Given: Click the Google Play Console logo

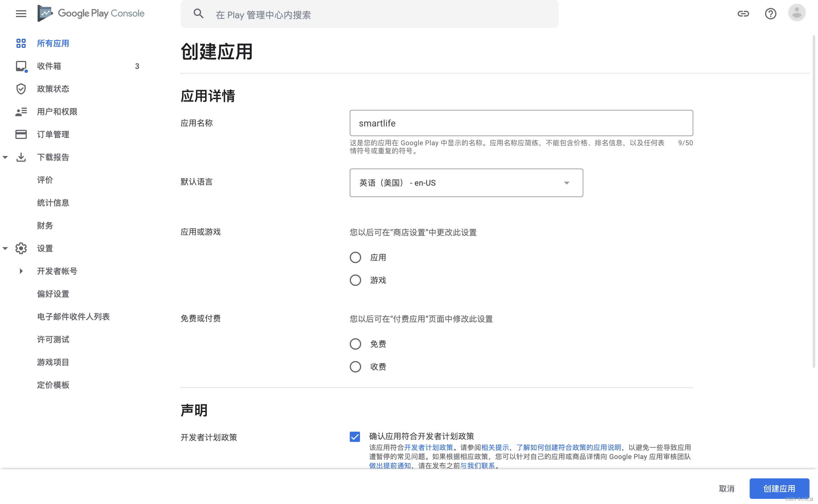Looking at the screenshot, I should (91, 13).
